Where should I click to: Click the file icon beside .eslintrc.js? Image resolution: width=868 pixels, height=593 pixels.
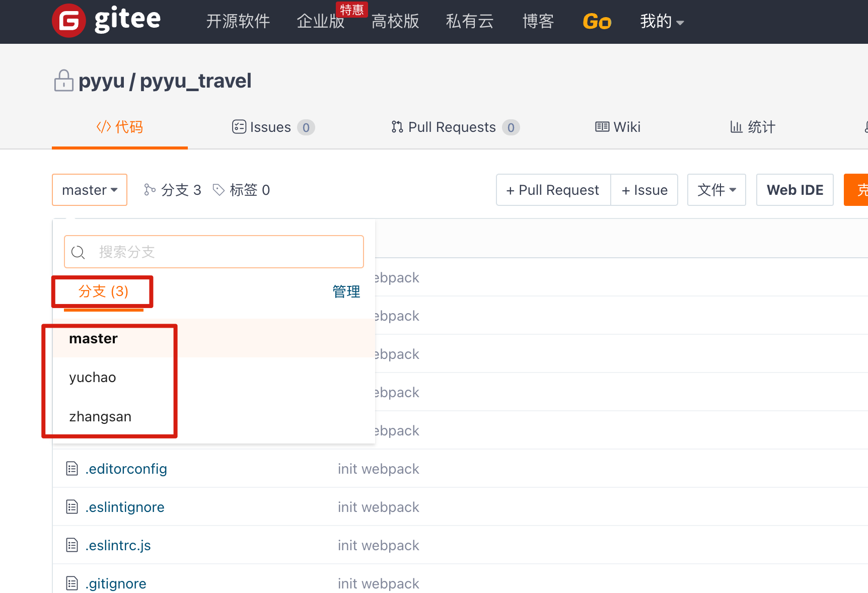click(x=72, y=545)
